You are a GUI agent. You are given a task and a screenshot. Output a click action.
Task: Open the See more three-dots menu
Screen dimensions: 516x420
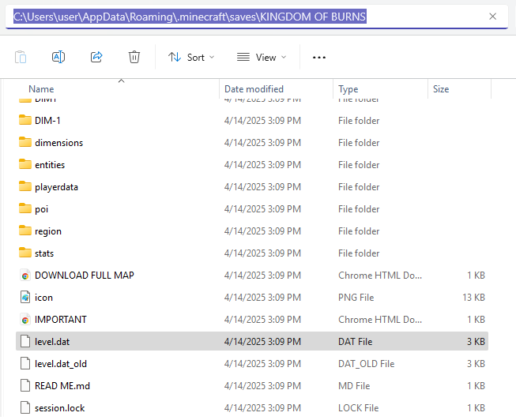[319, 57]
